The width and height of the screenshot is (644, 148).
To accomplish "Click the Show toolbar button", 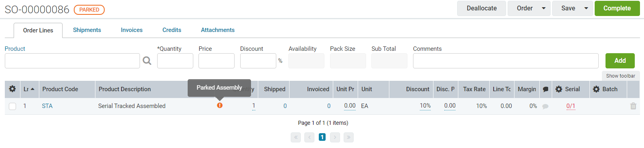I will tap(620, 76).
